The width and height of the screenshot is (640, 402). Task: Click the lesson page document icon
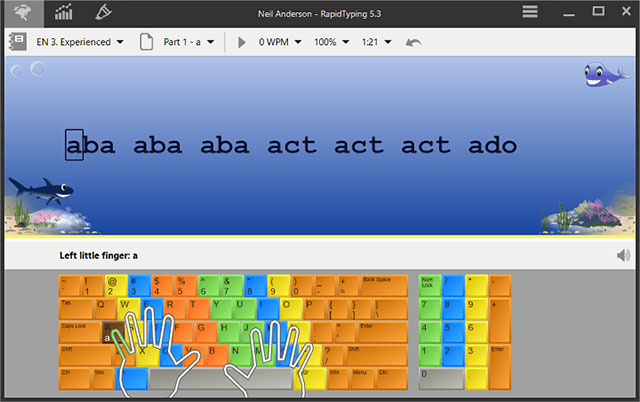[146, 42]
